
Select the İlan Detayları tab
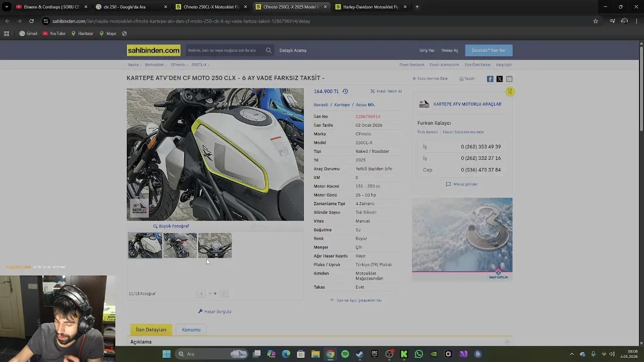[151, 330]
